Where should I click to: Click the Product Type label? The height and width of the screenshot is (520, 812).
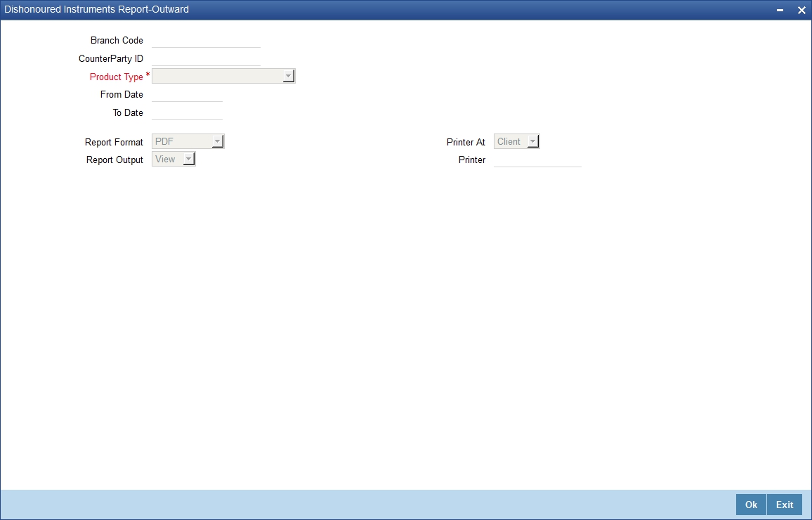click(116, 77)
